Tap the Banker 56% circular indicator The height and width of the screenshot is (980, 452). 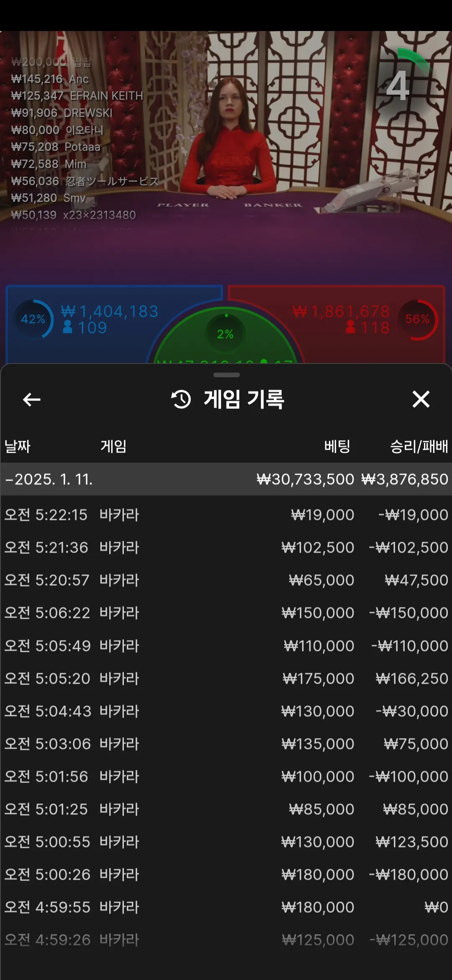[x=417, y=319]
